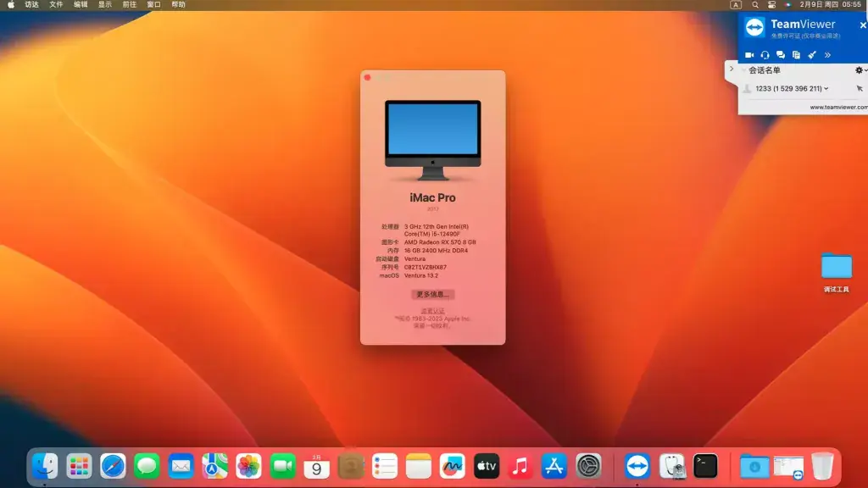Open Notes from the Dock
The image size is (868, 488).
pyautogui.click(x=419, y=466)
